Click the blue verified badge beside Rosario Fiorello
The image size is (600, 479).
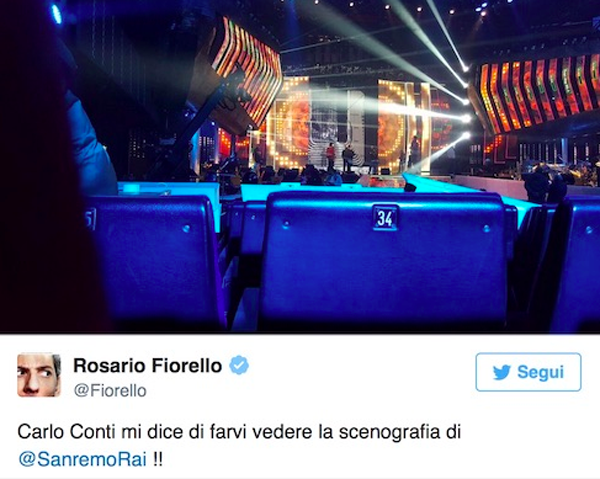point(239,365)
